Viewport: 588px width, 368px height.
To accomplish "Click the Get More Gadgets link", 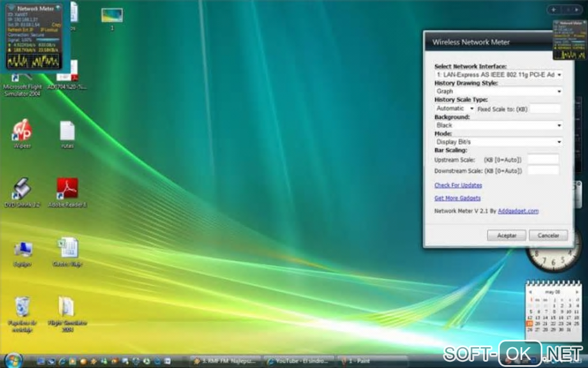I will (458, 198).
